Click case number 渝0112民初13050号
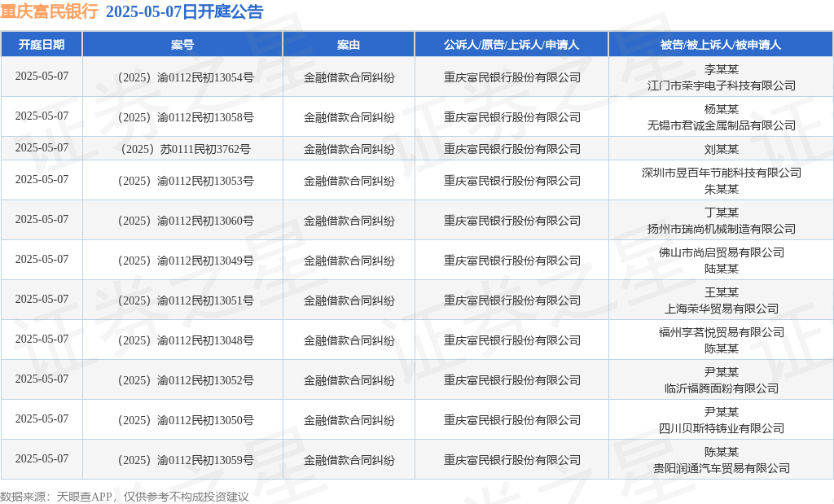This screenshot has width=834, height=504. click(x=186, y=420)
